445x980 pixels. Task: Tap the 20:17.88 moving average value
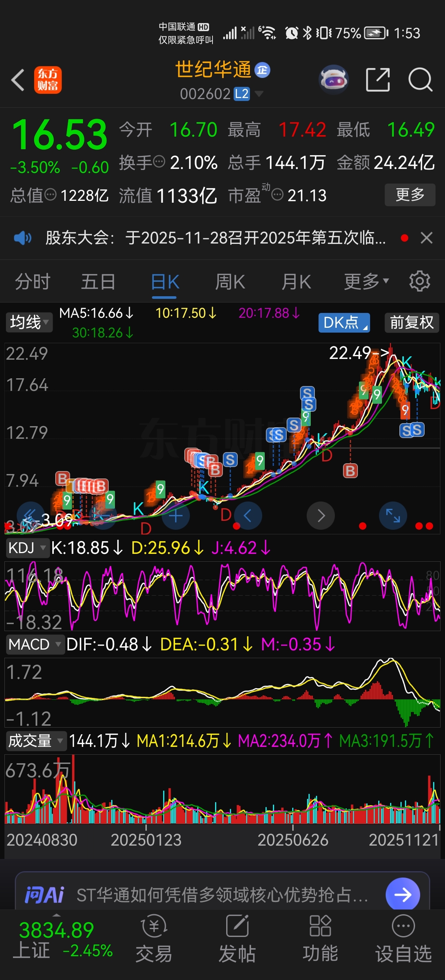tap(269, 313)
